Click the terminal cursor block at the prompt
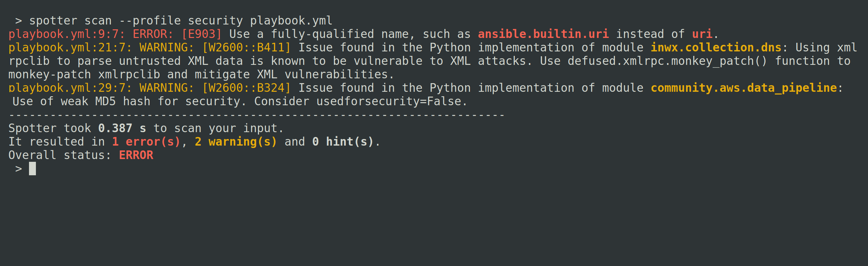Screen dimensions: 868x266 (x=32, y=169)
